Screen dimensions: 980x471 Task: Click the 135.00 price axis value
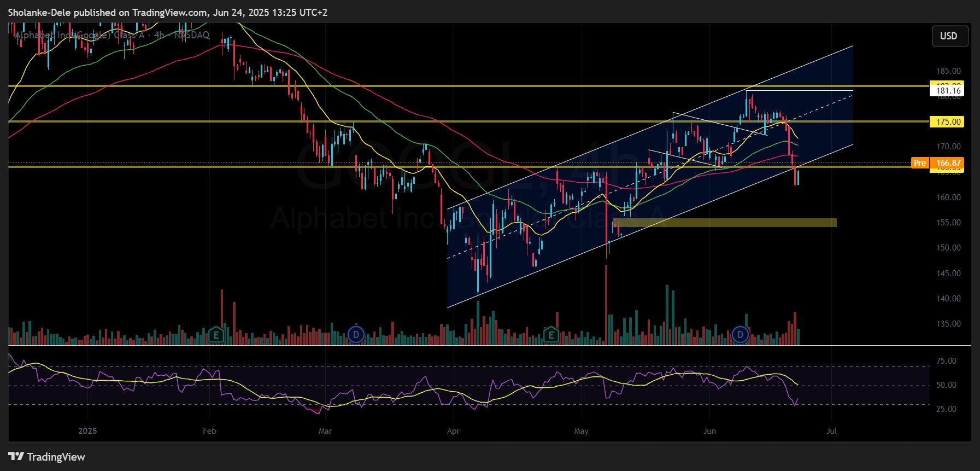click(948, 324)
